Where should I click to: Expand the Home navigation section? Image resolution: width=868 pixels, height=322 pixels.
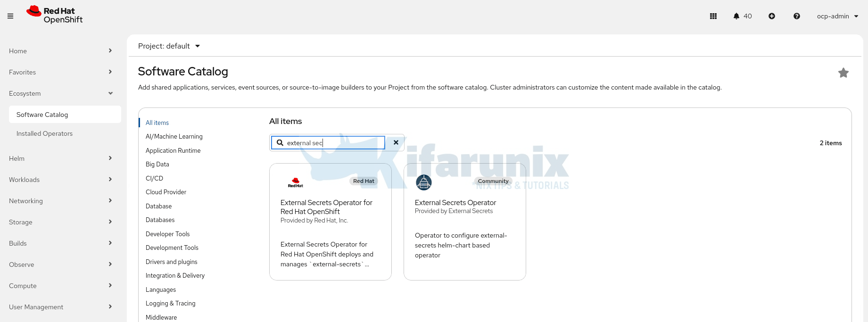pos(60,51)
